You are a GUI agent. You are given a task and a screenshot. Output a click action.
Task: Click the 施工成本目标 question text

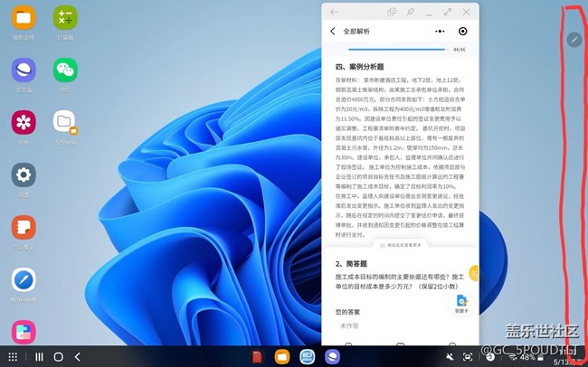399,281
